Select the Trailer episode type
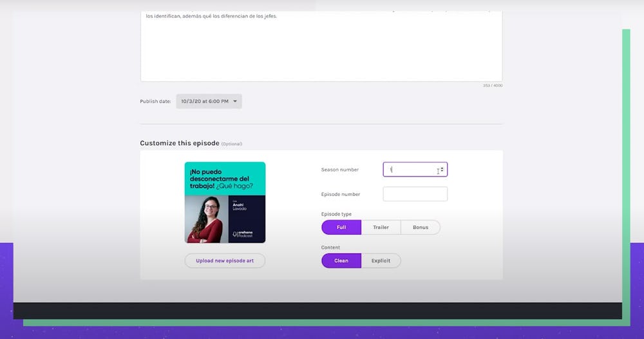The width and height of the screenshot is (644, 339). (x=381, y=227)
